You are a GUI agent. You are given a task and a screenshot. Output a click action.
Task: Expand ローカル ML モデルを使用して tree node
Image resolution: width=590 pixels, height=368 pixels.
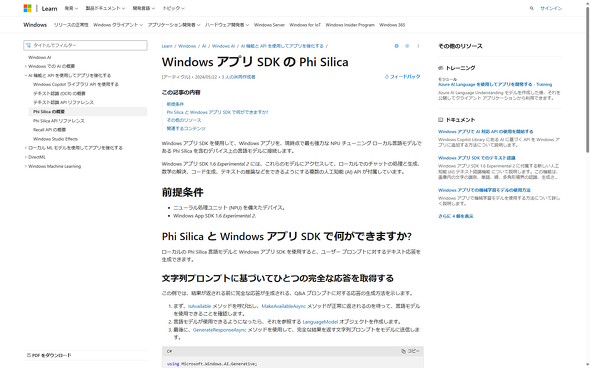pyautogui.click(x=26, y=148)
